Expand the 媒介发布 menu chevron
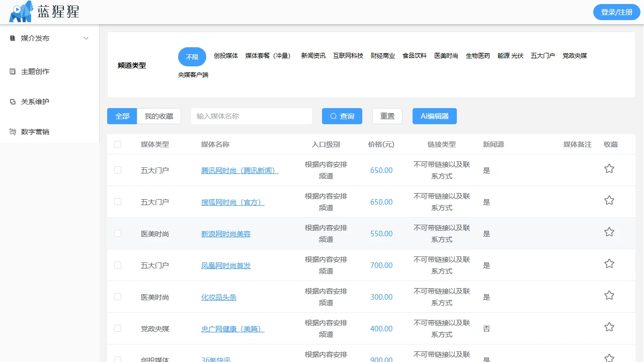 [x=86, y=38]
